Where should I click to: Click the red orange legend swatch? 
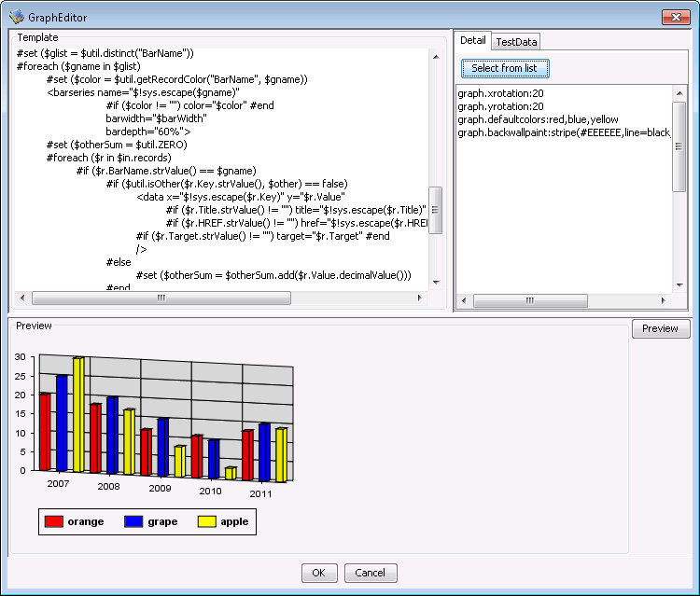[x=53, y=521]
